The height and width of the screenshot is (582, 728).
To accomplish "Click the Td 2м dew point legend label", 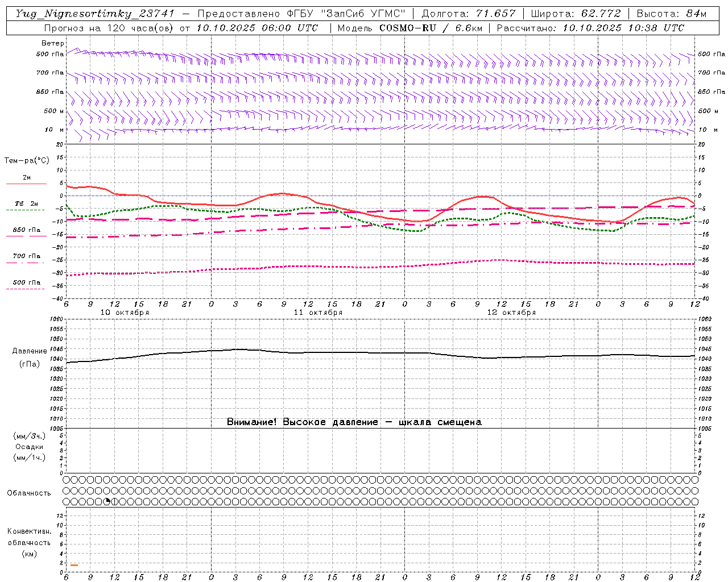I will (x=26, y=203).
